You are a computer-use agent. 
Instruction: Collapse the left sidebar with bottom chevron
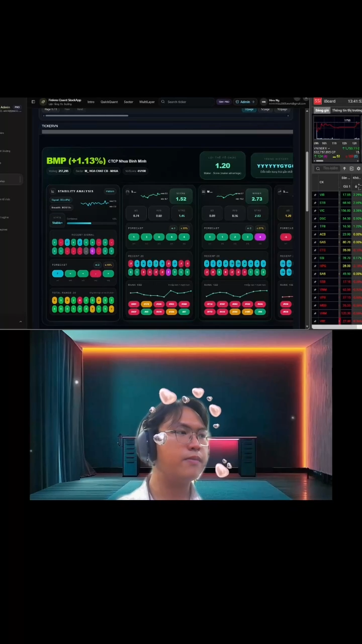point(20,321)
